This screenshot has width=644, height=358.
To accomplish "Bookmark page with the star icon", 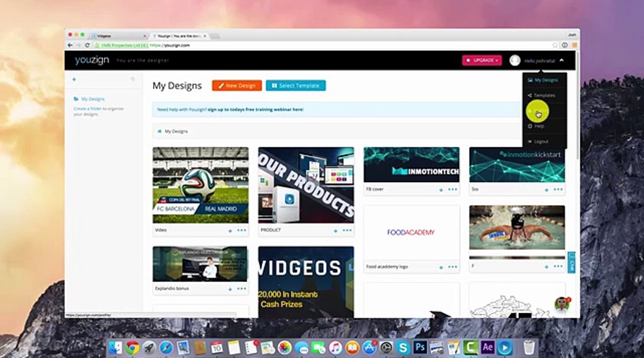I will 555,45.
